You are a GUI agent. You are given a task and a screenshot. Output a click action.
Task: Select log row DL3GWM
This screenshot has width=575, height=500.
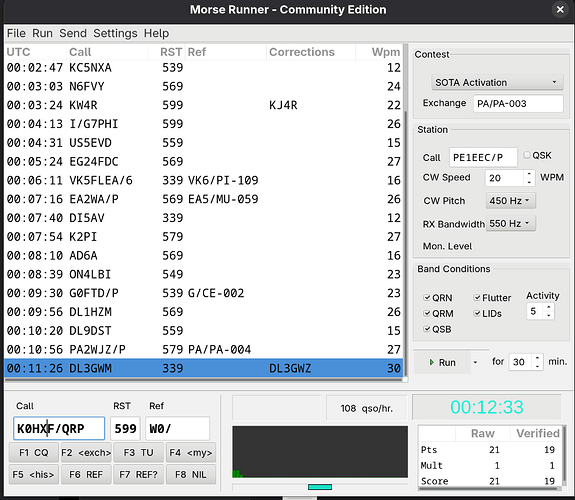coord(204,368)
